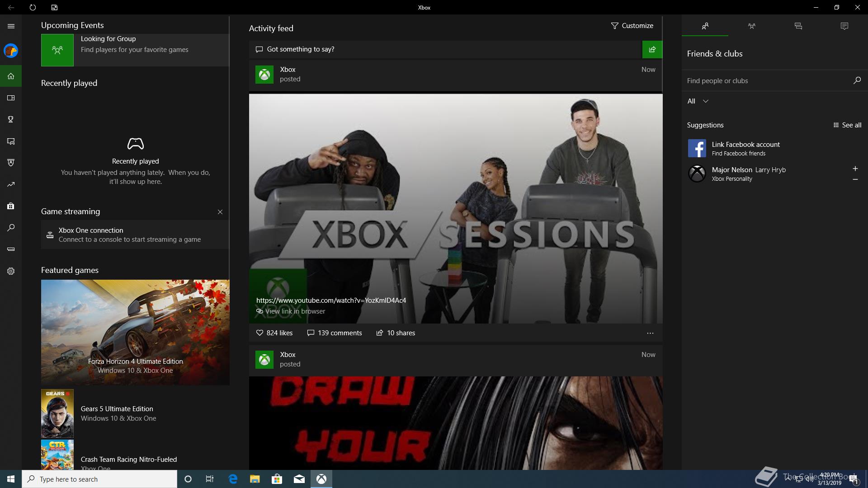Switch to Parties tab icon

click(x=751, y=26)
